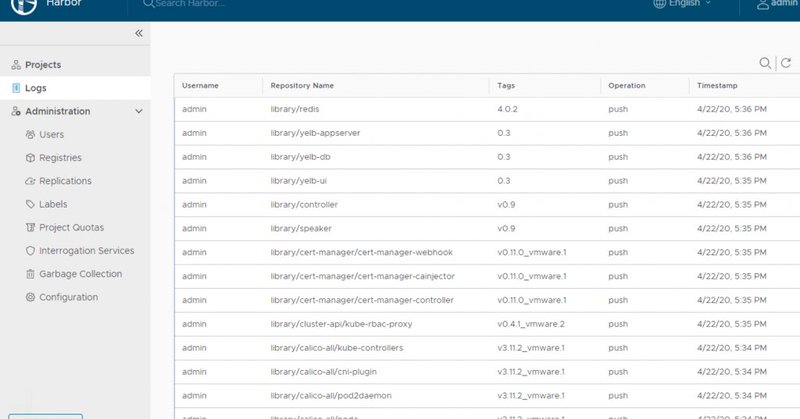Viewport: 800px width, 419px height.
Task: Click the logs table search icon
Action: coord(765,63)
